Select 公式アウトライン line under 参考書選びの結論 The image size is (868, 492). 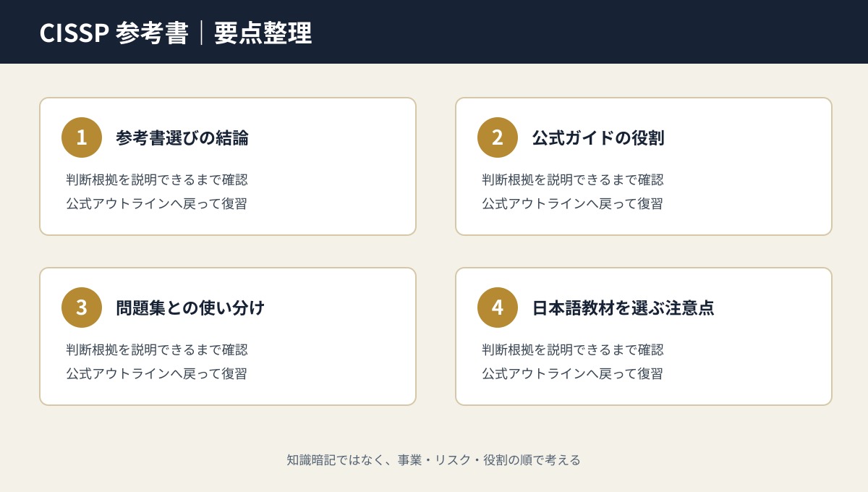156,203
